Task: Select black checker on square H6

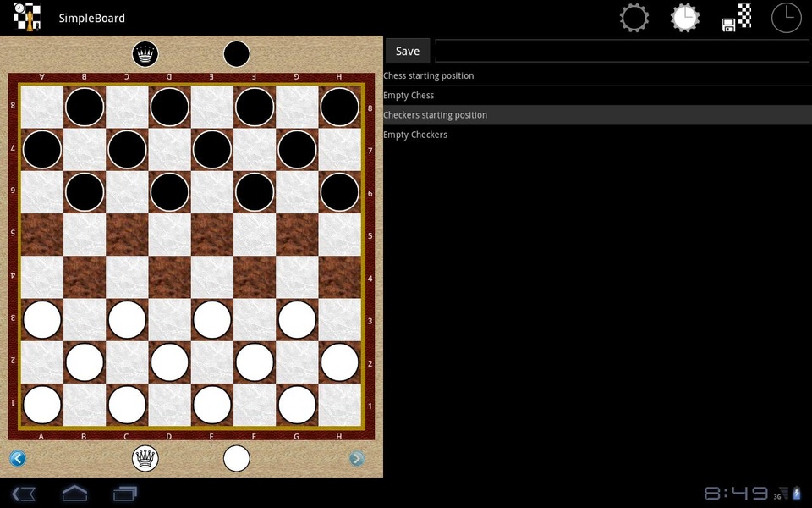Action: 339,192
